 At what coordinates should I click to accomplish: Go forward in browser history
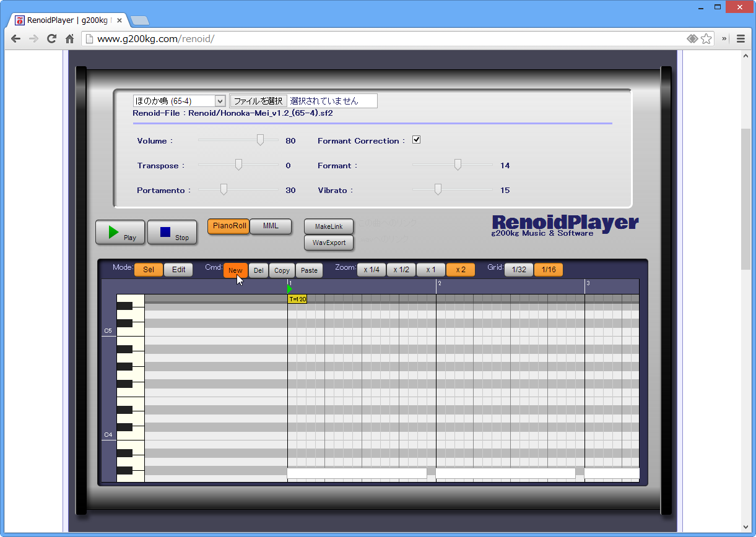(34, 39)
